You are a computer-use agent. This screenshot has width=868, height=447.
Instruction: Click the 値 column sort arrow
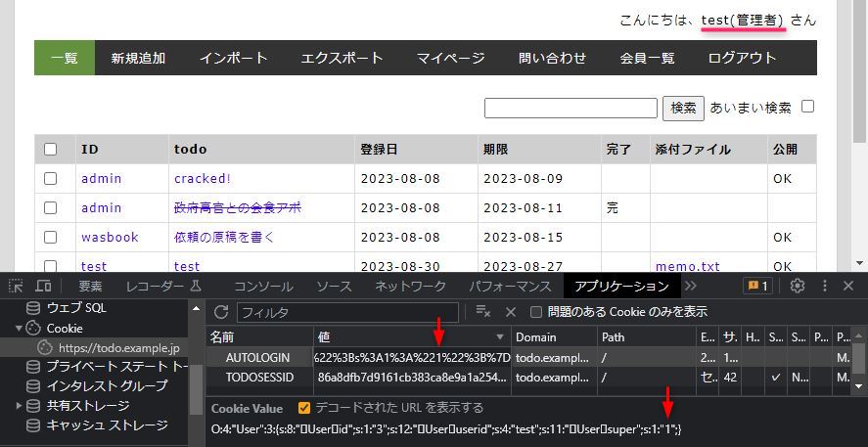[x=500, y=336]
